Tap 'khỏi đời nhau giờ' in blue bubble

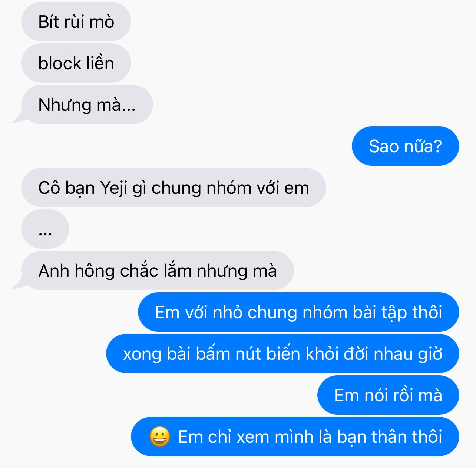pyautogui.click(x=374, y=354)
